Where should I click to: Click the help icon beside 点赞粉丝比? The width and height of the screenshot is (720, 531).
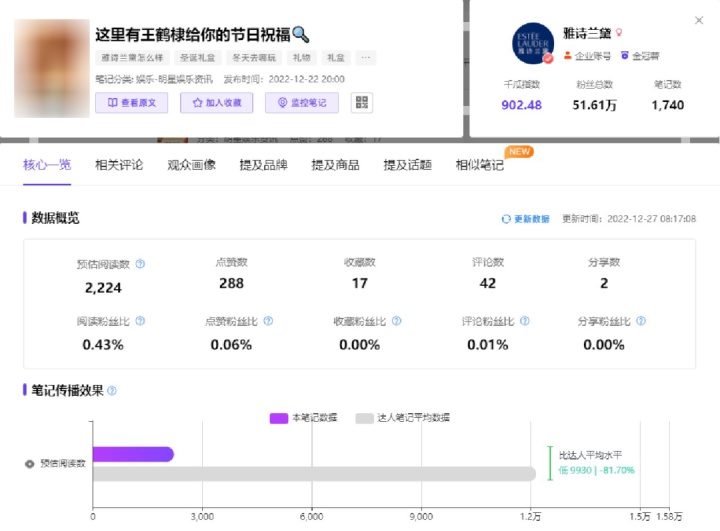point(269,321)
